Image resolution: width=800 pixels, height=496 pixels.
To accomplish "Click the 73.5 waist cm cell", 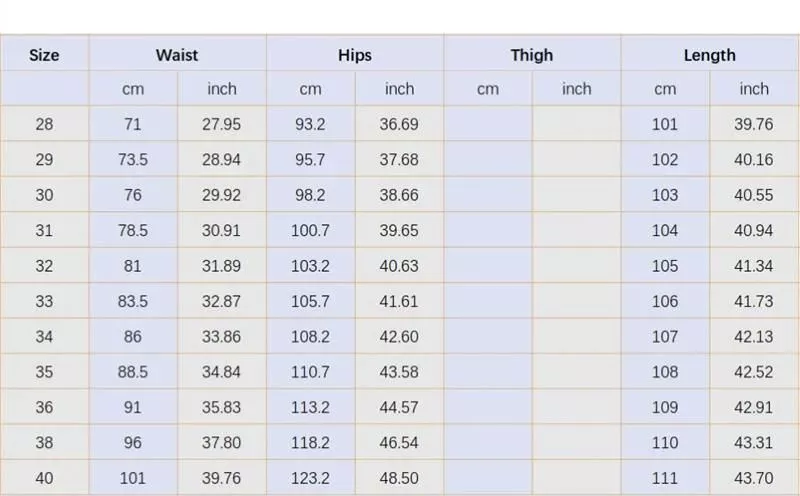I will pos(133,160).
